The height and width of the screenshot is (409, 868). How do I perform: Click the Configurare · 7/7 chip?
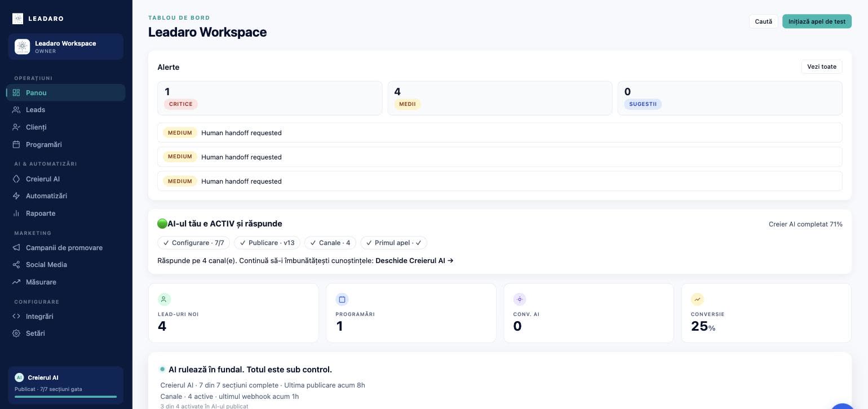point(193,243)
